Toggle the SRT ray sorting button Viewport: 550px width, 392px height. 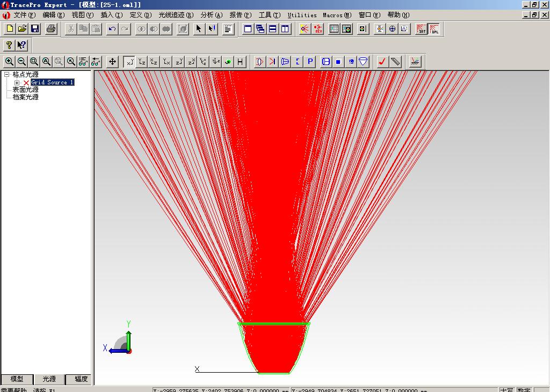pos(421,29)
